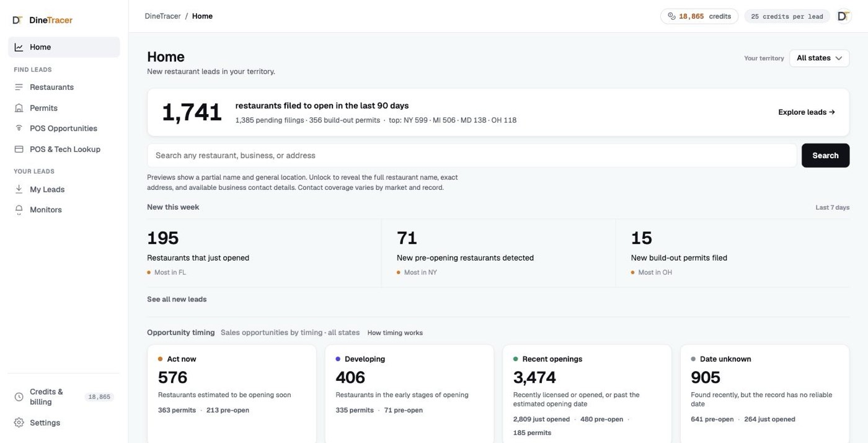Click 71 New pre-opening restaurants detected stat
The width and height of the screenshot is (868, 443).
[498, 253]
